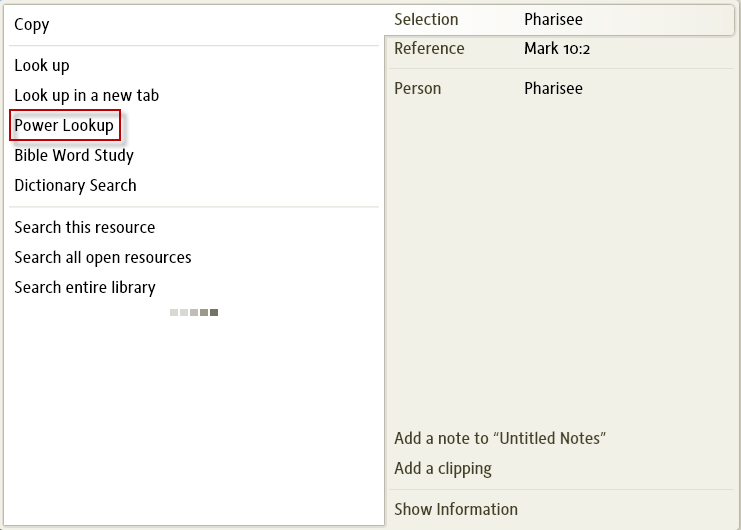Copy the selected text

pos(32,25)
